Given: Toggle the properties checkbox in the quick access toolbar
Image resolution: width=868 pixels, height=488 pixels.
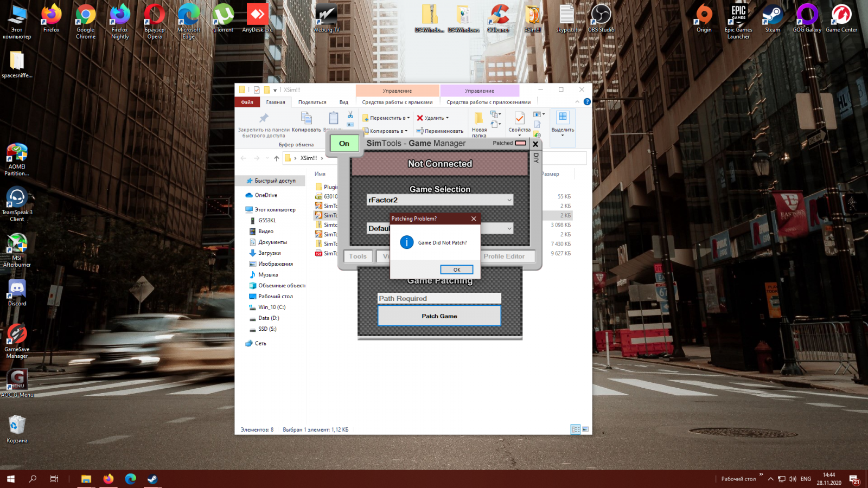Looking at the screenshot, I should click(257, 90).
